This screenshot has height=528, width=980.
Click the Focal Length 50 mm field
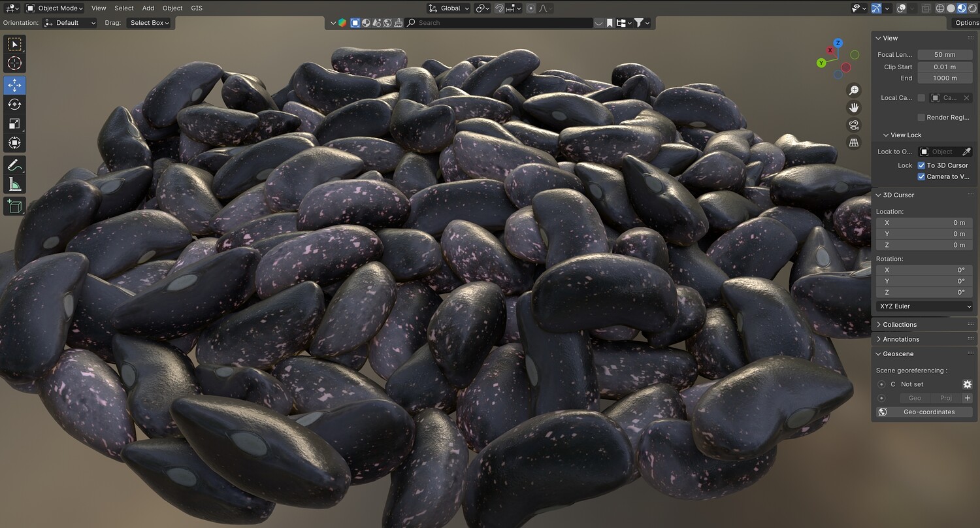click(945, 55)
